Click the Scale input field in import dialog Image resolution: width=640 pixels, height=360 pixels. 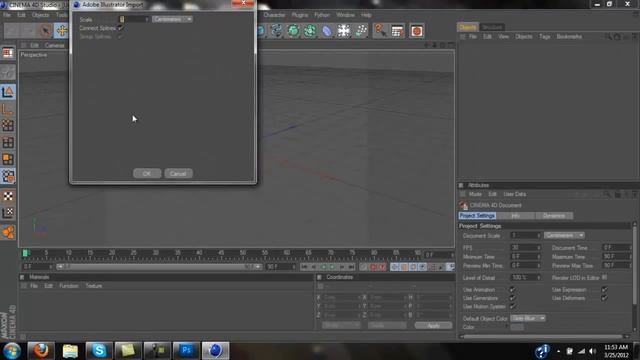[133, 19]
